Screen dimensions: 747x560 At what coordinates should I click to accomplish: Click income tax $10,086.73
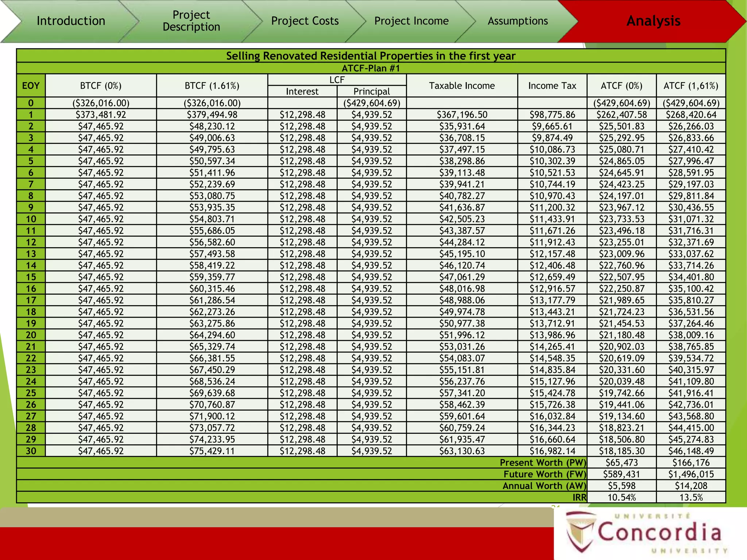coord(552,149)
